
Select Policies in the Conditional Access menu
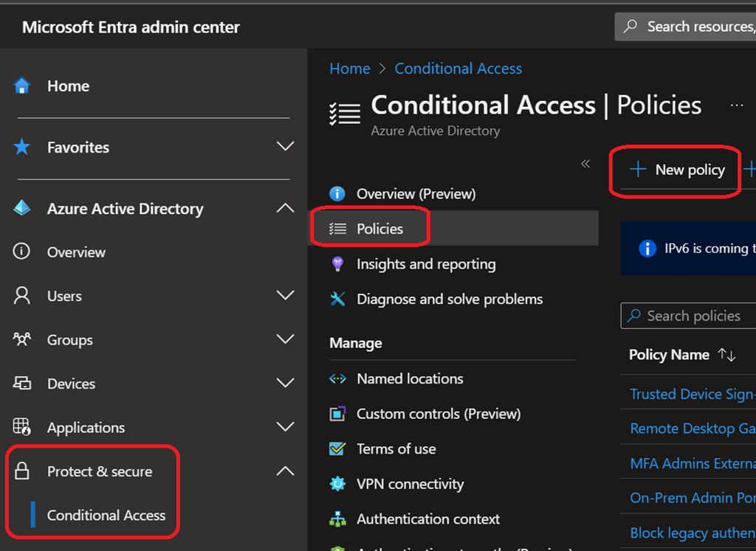pyautogui.click(x=379, y=229)
